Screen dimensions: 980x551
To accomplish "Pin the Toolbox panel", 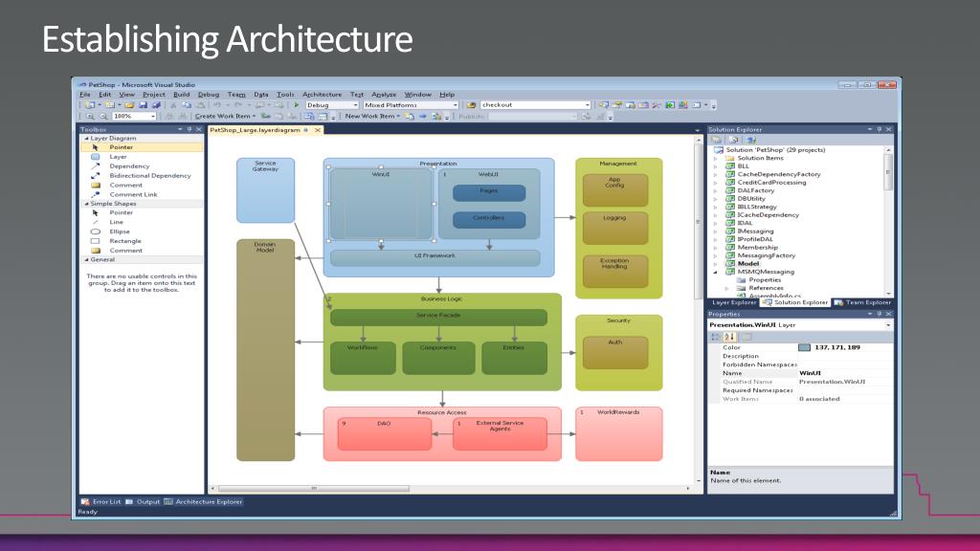I will (189, 129).
